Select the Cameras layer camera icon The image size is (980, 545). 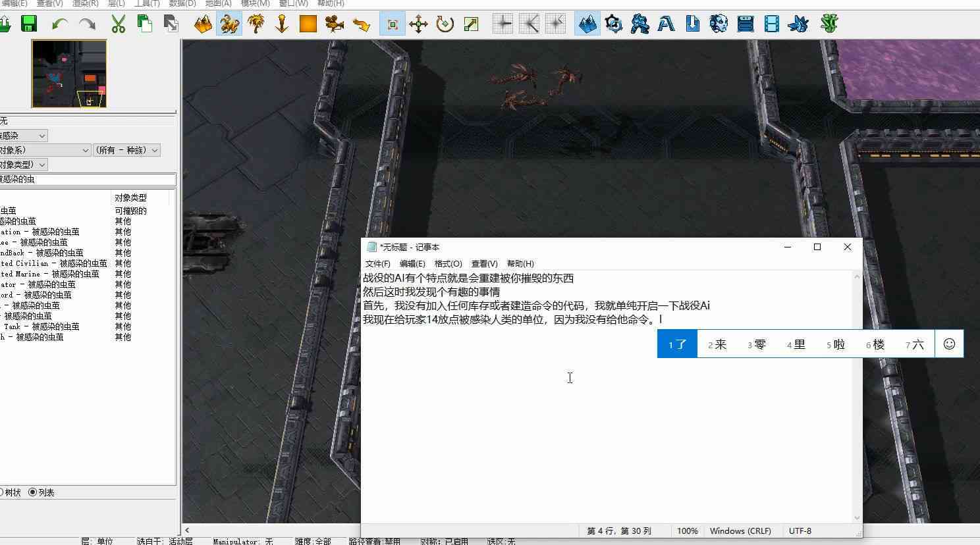[x=335, y=24]
